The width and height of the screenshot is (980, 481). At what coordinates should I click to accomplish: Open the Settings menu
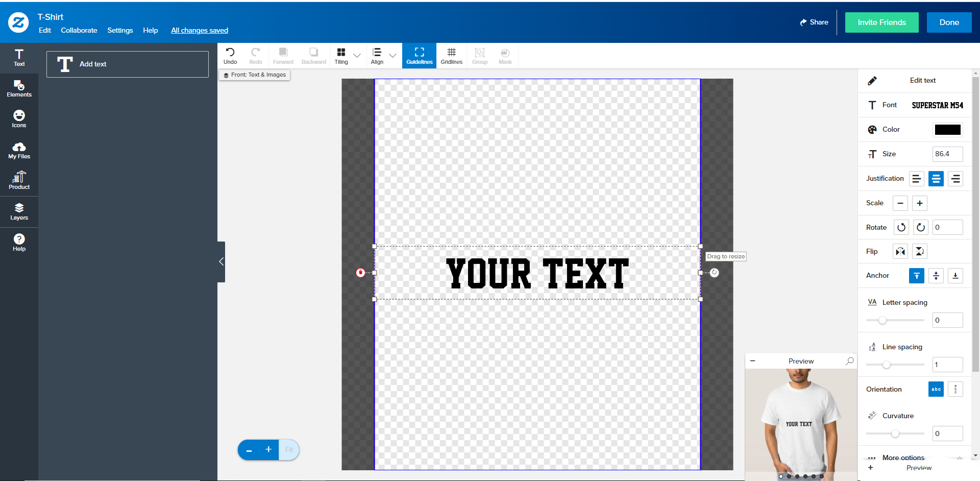point(120,30)
